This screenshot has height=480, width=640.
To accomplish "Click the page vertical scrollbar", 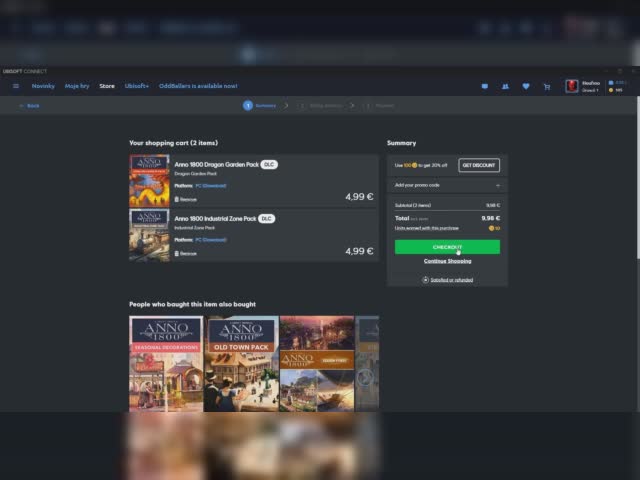I will 638,180.
